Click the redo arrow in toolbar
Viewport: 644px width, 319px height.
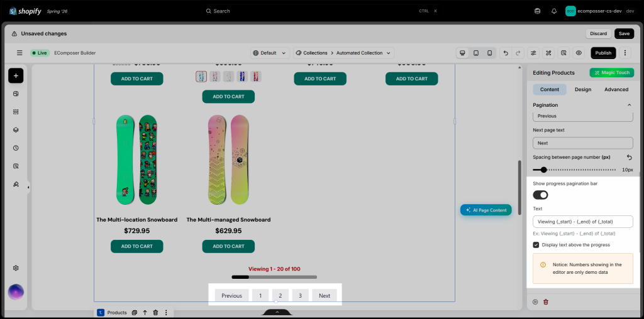click(518, 53)
